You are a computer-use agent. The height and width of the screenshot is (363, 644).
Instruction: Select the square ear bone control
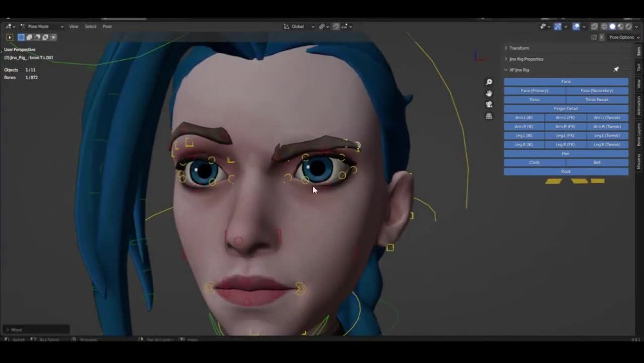point(390,248)
